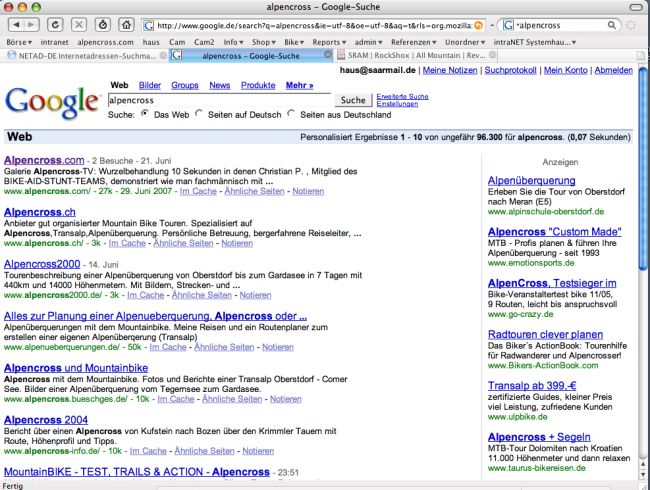Open the Alpencross.com search result
650x490 pixels.
point(44,160)
